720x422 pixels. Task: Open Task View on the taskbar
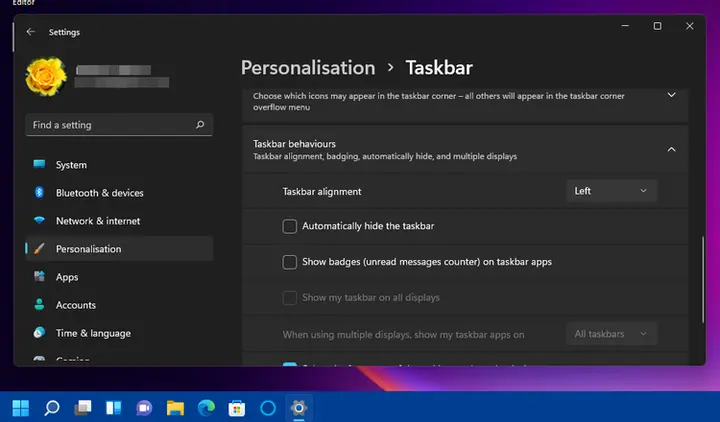(83, 407)
